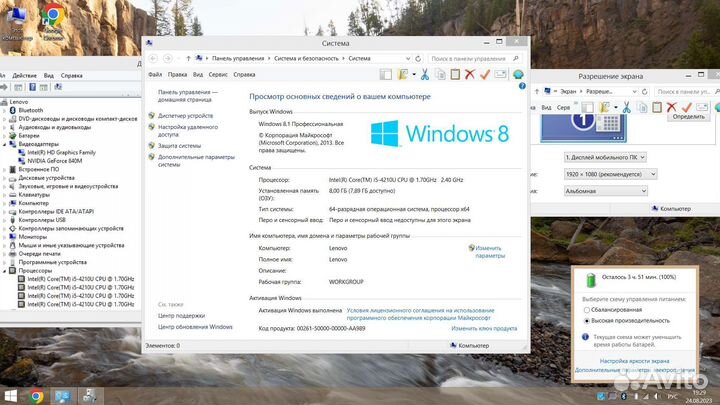Screen dimensions: 720x405
Task: Open the Действие menu in Device Manager
Action: [24, 75]
